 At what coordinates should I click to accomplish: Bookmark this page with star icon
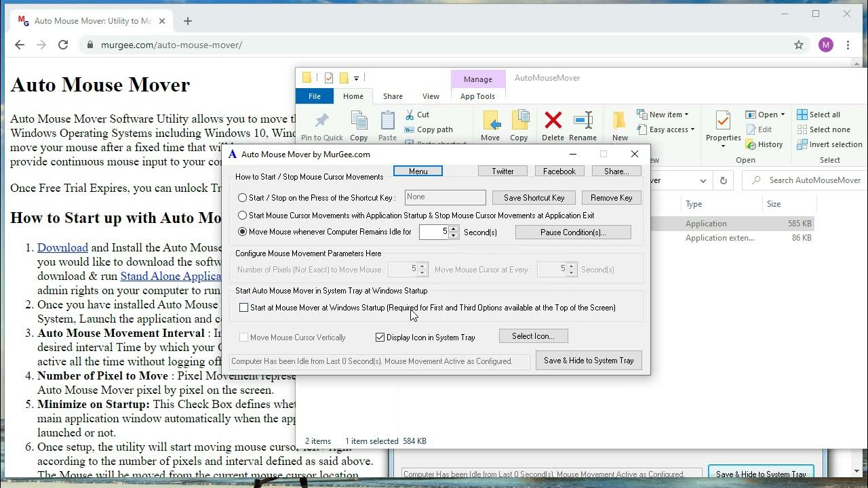tap(799, 45)
